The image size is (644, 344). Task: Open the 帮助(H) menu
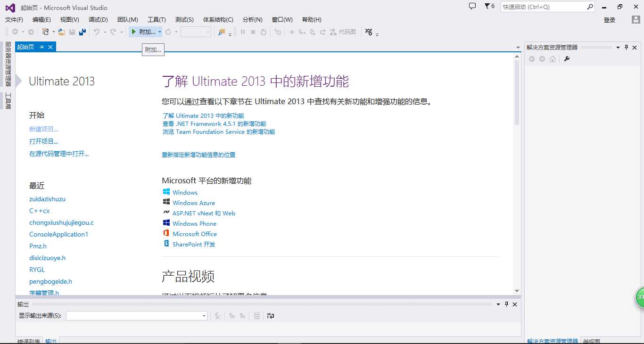coord(312,19)
